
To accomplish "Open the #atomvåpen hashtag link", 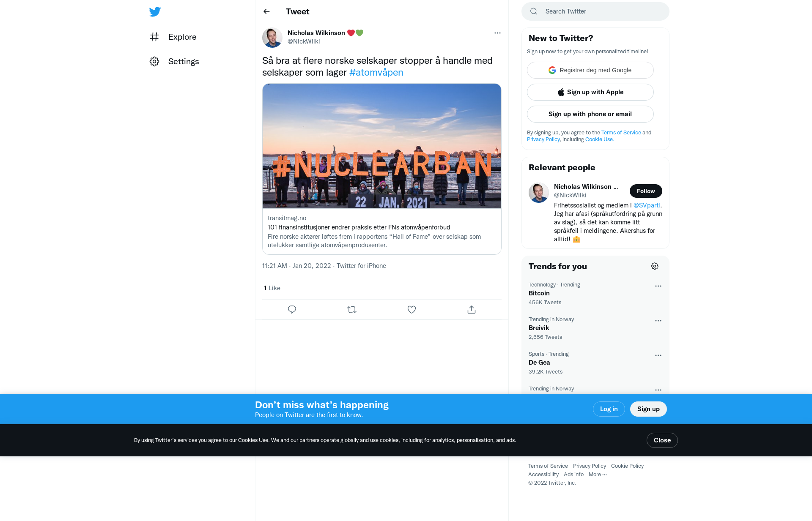I will pos(376,72).
